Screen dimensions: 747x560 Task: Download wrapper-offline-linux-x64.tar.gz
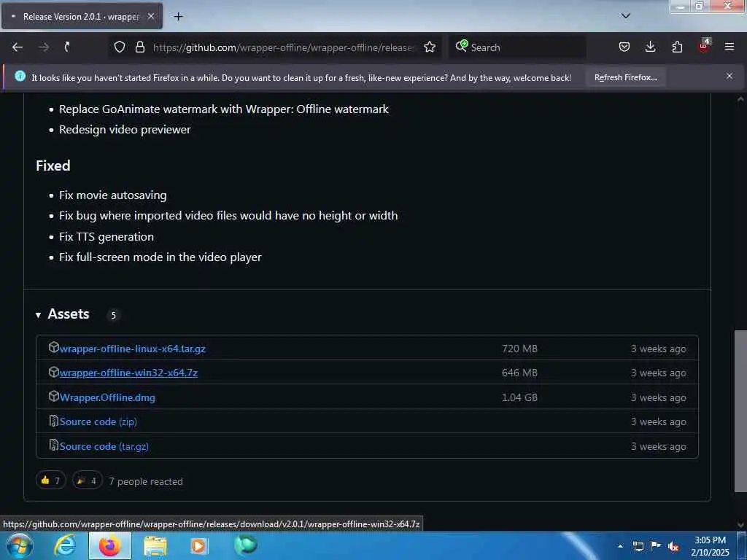click(133, 349)
